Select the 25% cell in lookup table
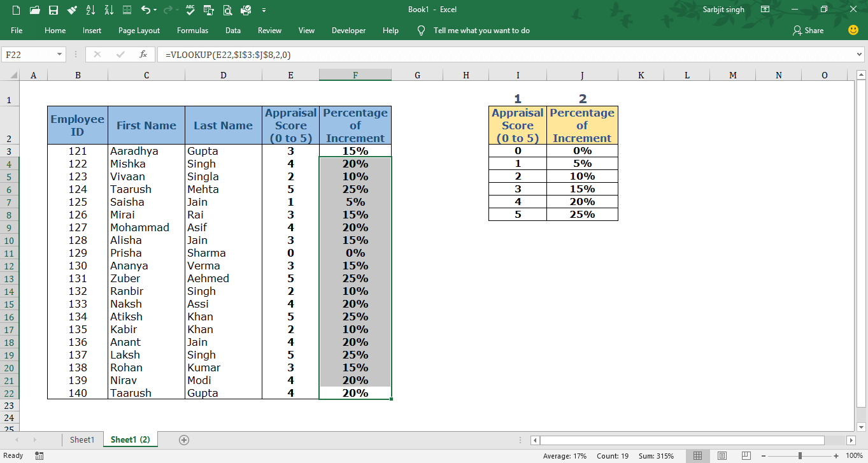This screenshot has height=463, width=868. 582,215
